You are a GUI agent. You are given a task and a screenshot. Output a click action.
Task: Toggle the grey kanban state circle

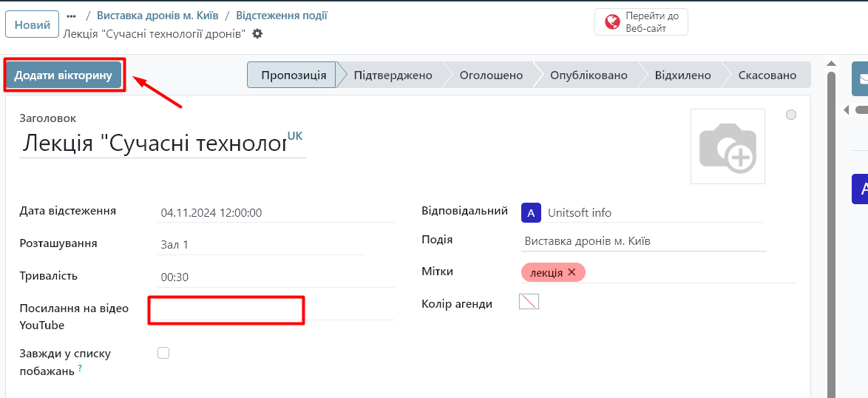pyautogui.click(x=791, y=115)
